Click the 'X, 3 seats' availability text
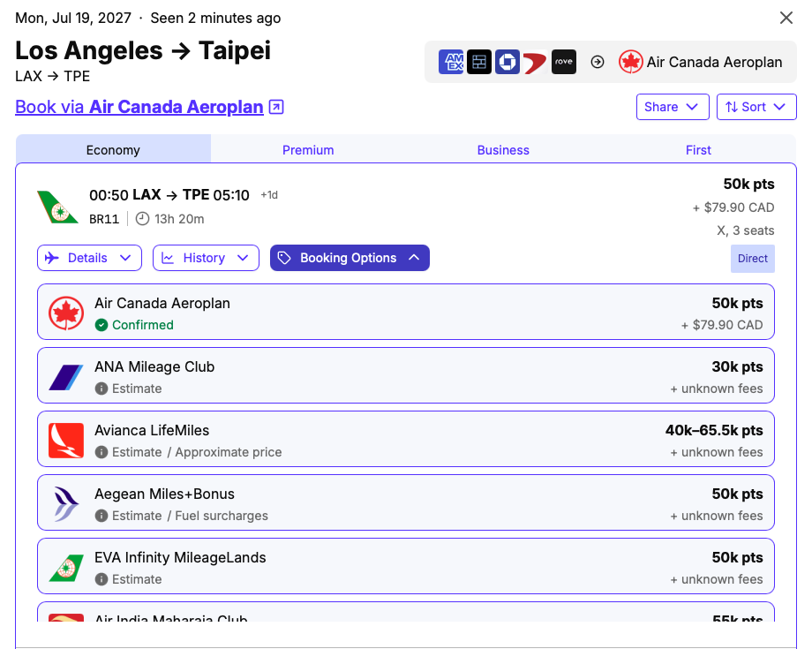This screenshot has height=649, width=812. pyautogui.click(x=745, y=230)
